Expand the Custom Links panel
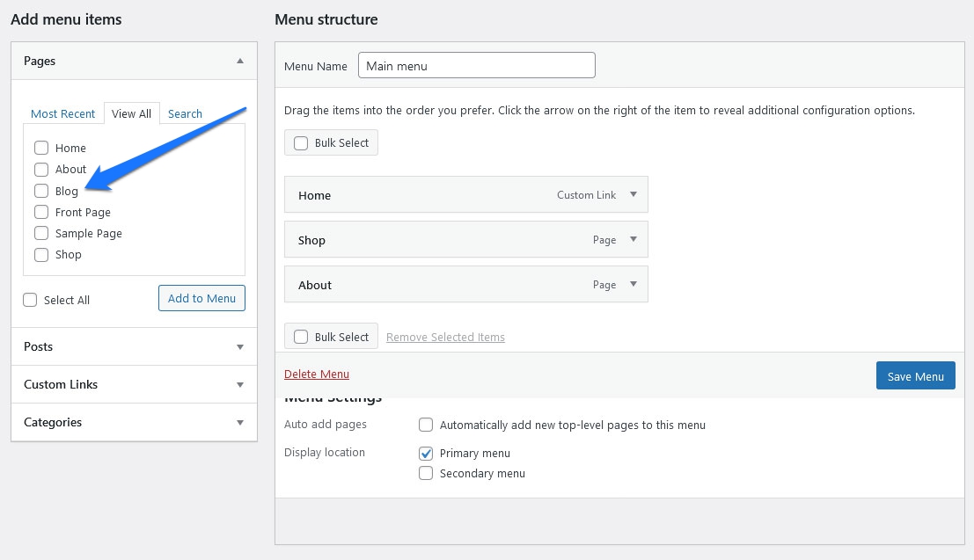 240,385
